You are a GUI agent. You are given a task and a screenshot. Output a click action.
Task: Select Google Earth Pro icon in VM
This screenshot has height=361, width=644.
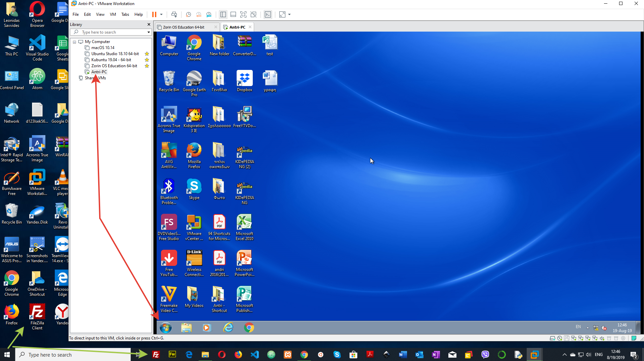click(x=194, y=83)
